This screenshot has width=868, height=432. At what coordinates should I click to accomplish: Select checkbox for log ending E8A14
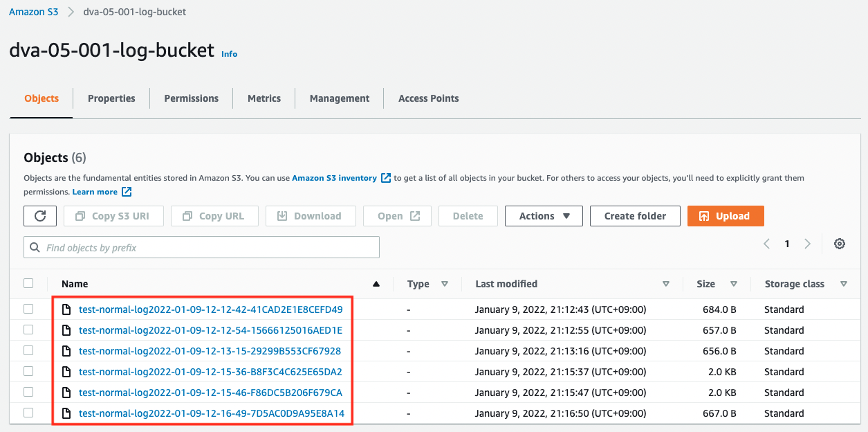coord(28,413)
